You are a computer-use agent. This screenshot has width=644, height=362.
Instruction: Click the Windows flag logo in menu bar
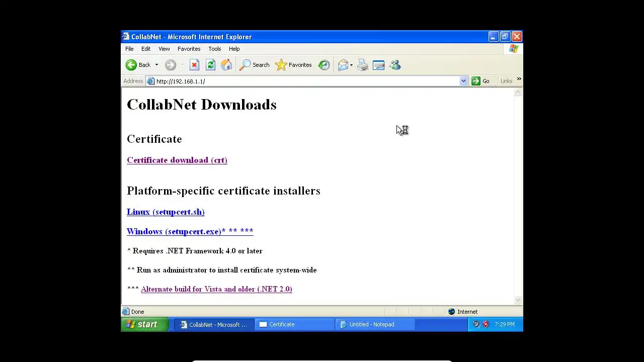pos(513,49)
